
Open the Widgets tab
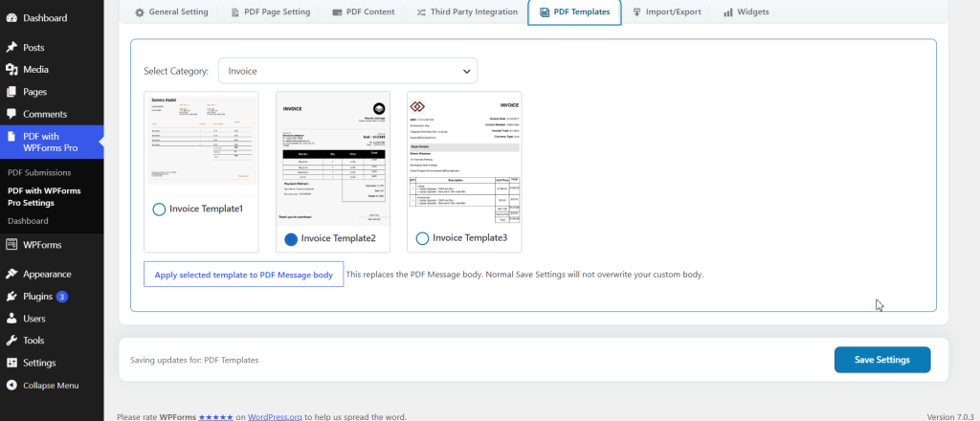(746, 11)
